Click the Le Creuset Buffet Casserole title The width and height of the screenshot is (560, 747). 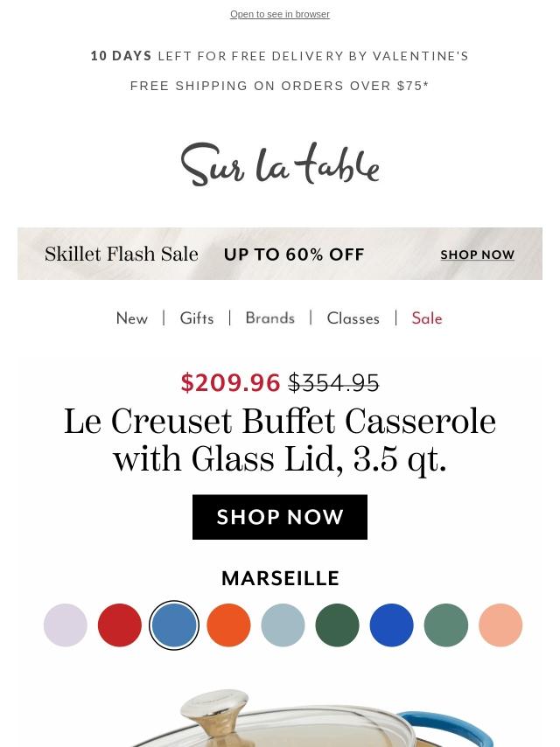click(x=280, y=441)
